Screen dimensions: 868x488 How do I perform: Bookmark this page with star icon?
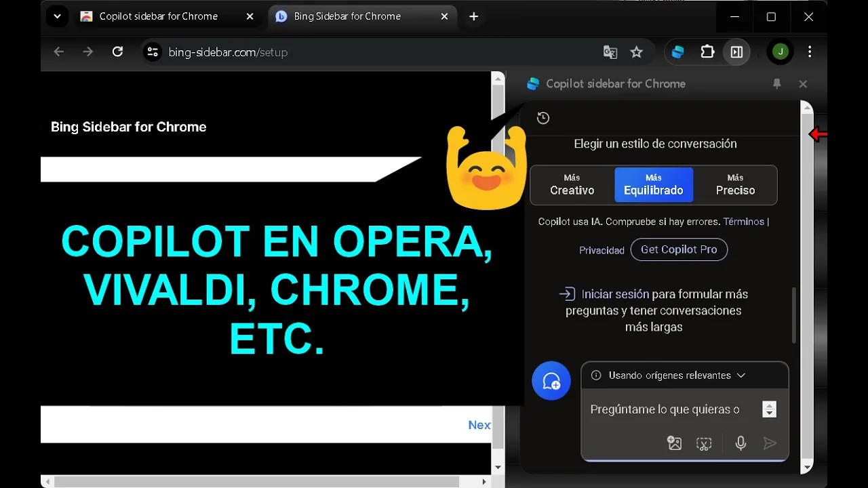point(636,52)
